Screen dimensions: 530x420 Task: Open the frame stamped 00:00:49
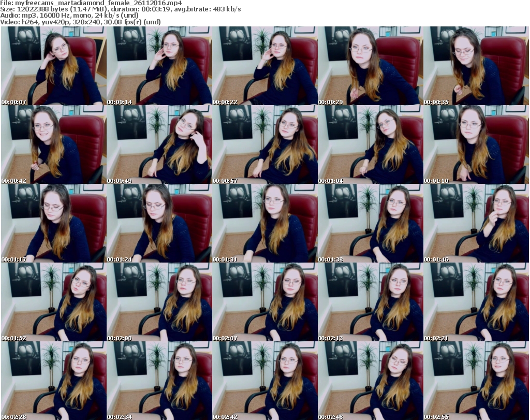pyautogui.click(x=159, y=144)
